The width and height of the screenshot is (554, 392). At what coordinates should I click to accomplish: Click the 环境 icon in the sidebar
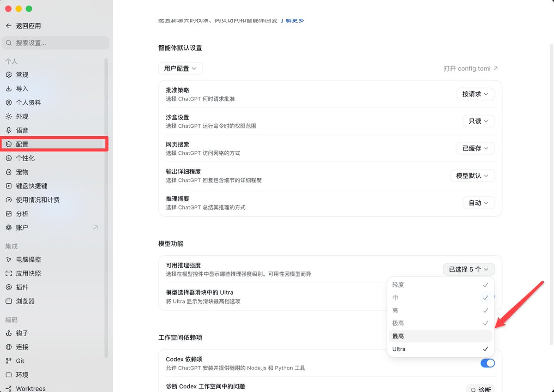click(9, 374)
